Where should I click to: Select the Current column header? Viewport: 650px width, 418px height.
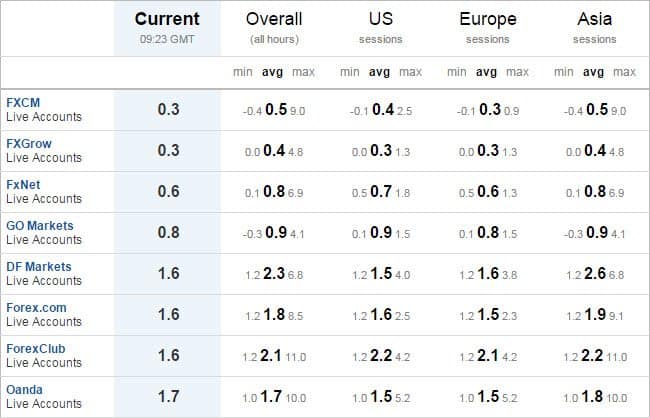click(167, 27)
